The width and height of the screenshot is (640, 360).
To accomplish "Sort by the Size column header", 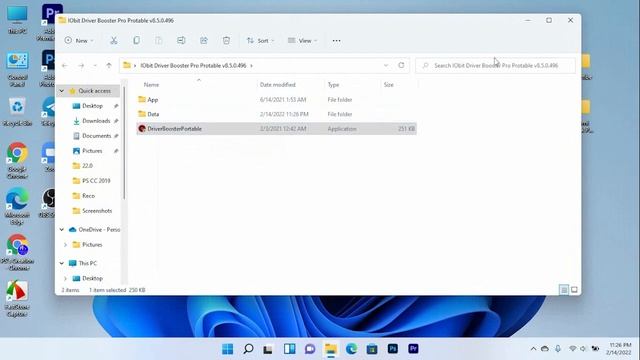I will [x=389, y=84].
